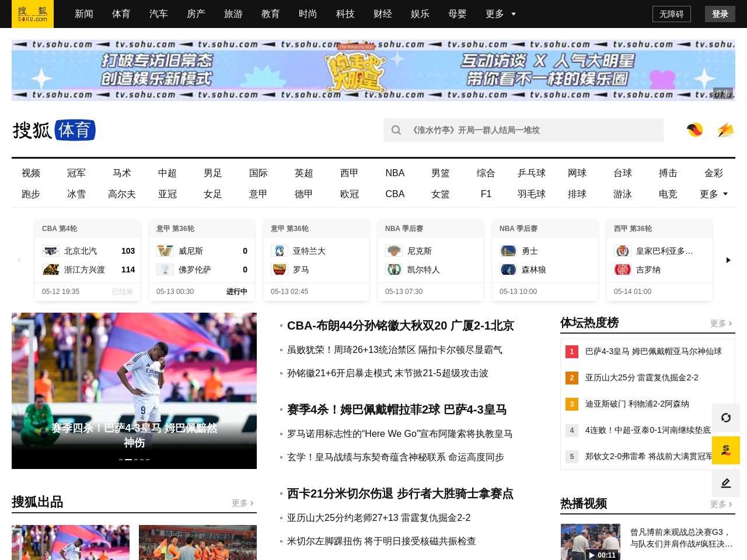The width and height of the screenshot is (747, 560).
Task: Select CBA category tab
Action: (395, 194)
